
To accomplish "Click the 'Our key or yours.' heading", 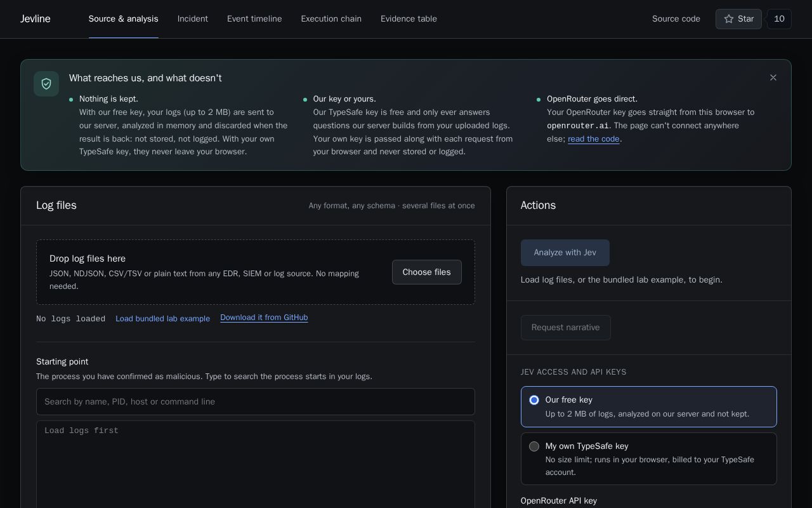I will pyautogui.click(x=344, y=99).
